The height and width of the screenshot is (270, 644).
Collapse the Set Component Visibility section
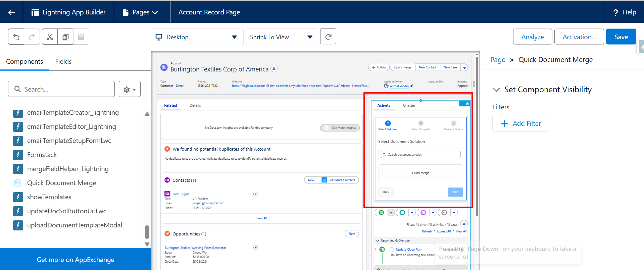click(496, 90)
